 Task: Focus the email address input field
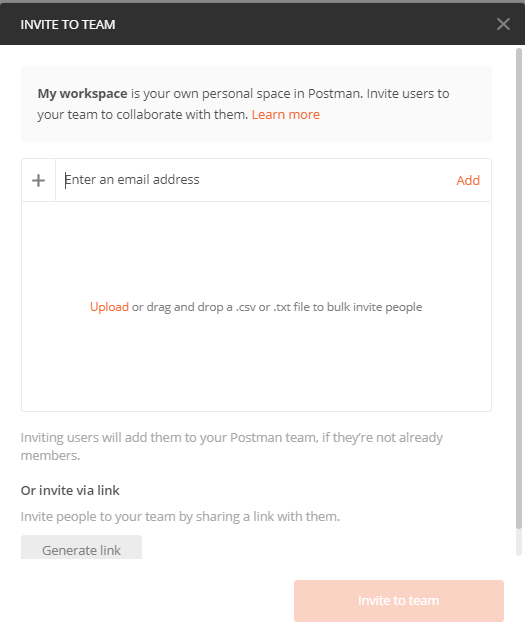tap(255, 180)
